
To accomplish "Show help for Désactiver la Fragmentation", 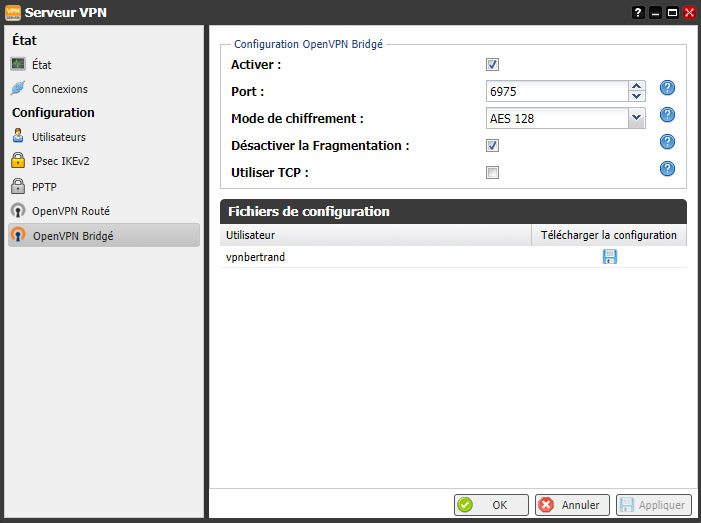I will (667, 142).
